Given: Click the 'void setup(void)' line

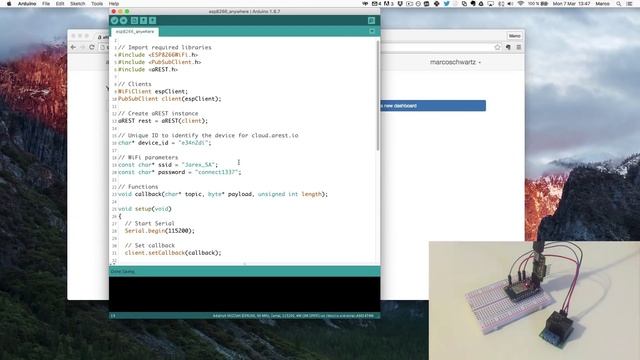Looking at the screenshot, I should [145, 209].
